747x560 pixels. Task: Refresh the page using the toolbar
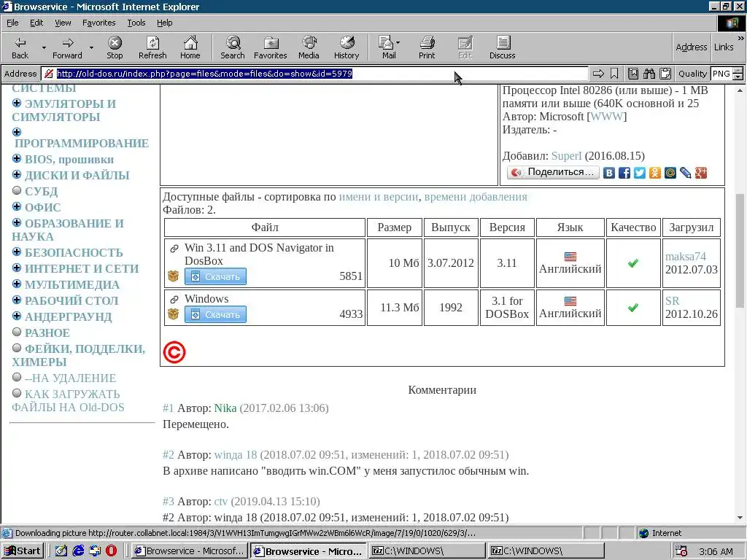(152, 47)
